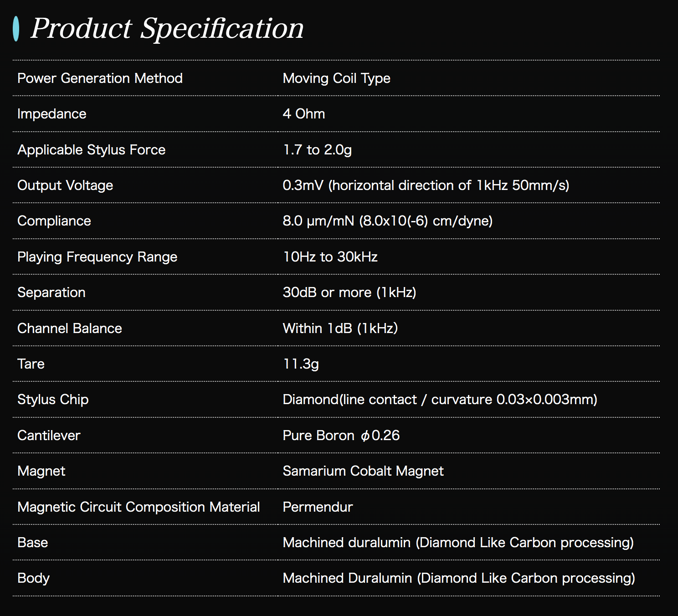Click the Product Specification heading
The image size is (678, 616).
[x=167, y=29]
